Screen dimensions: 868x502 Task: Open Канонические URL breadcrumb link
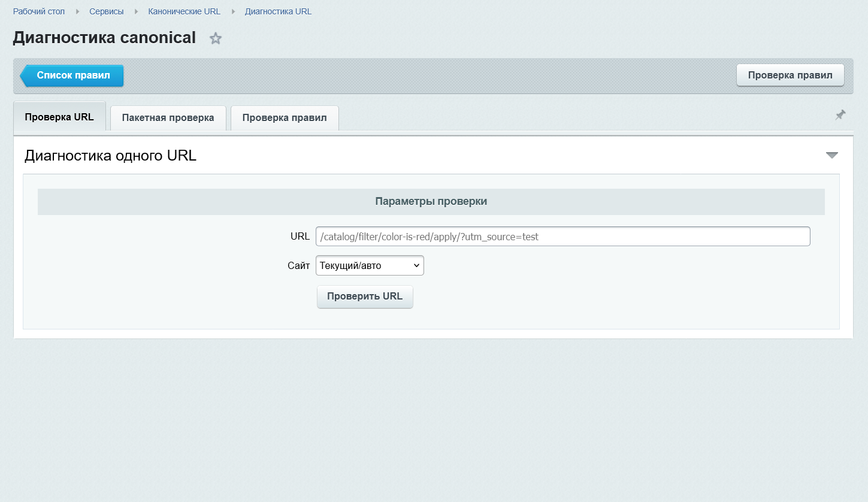tap(185, 11)
